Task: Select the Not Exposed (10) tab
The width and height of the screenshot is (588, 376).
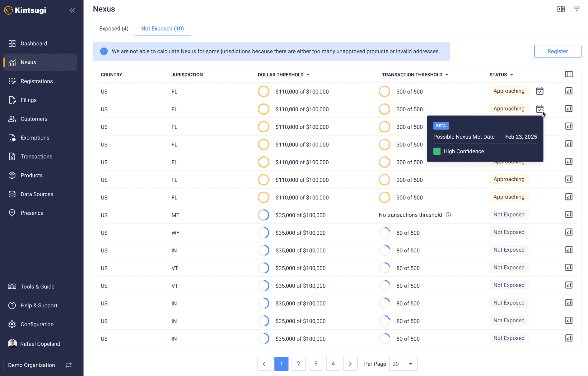Action: pos(162,29)
